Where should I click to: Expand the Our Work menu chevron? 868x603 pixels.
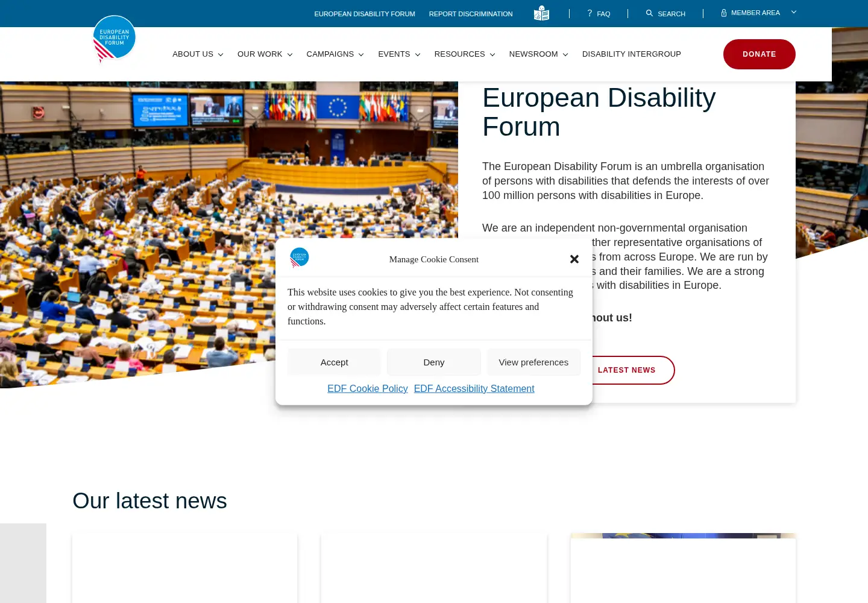(290, 55)
